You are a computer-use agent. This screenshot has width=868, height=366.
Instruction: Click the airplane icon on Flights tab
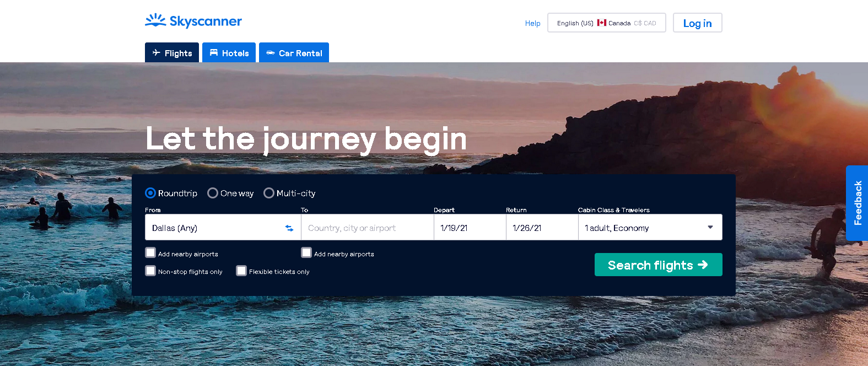157,53
